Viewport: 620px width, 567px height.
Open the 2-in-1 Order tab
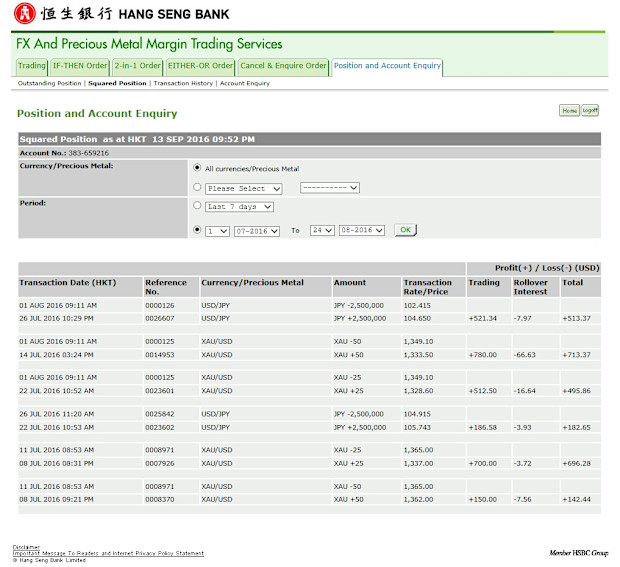click(x=137, y=66)
